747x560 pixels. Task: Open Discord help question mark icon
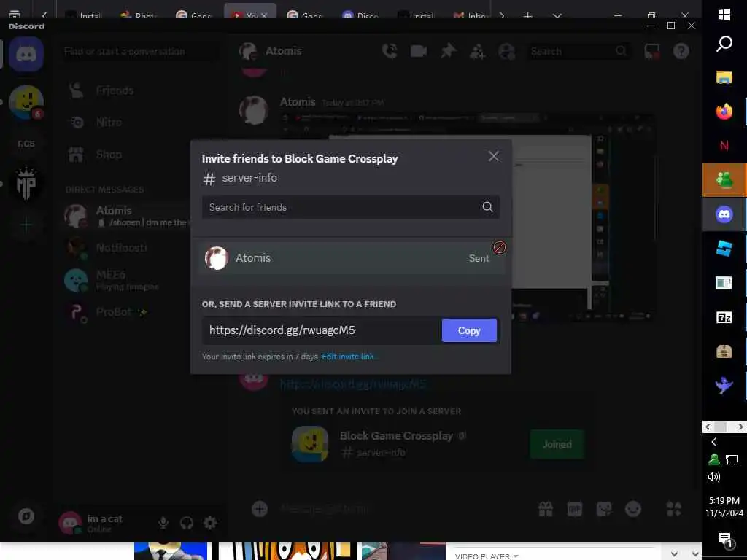click(681, 51)
